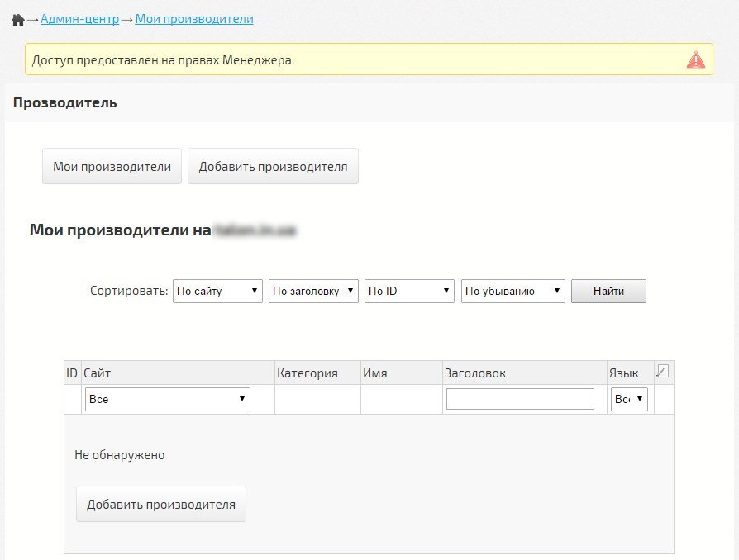Expand the По ID sort dropdown
Viewport: 739px width, 560px height.
pos(409,291)
